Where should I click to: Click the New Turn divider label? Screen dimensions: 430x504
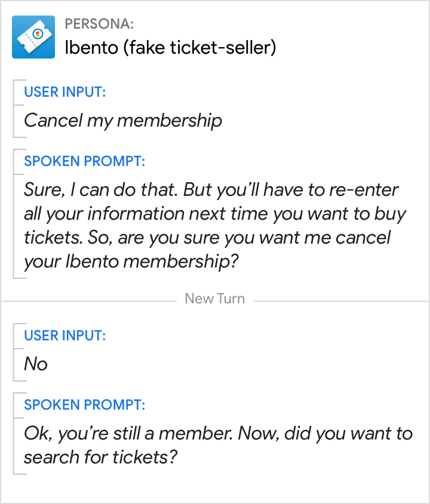(x=214, y=299)
